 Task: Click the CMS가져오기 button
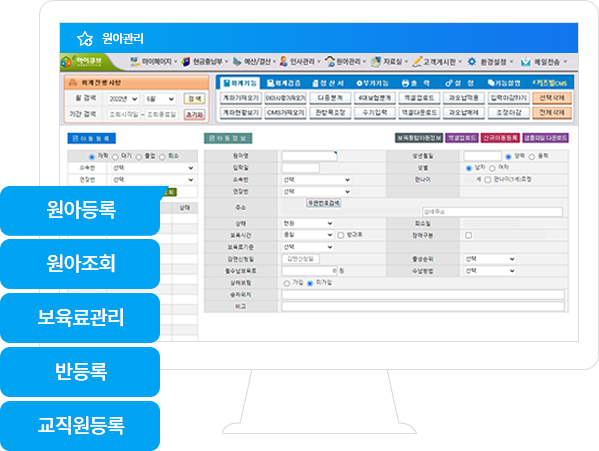pyautogui.click(x=285, y=113)
